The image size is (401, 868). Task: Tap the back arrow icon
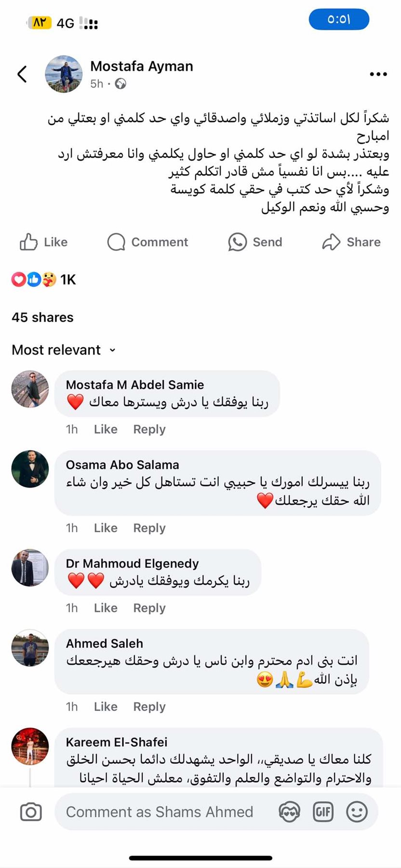point(22,74)
